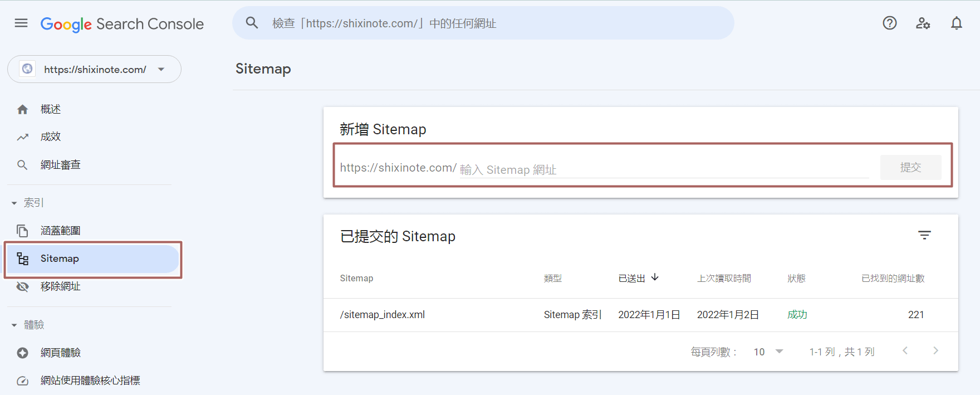The height and width of the screenshot is (395, 980).
Task: Click the 成功 status cell
Action: tap(797, 315)
